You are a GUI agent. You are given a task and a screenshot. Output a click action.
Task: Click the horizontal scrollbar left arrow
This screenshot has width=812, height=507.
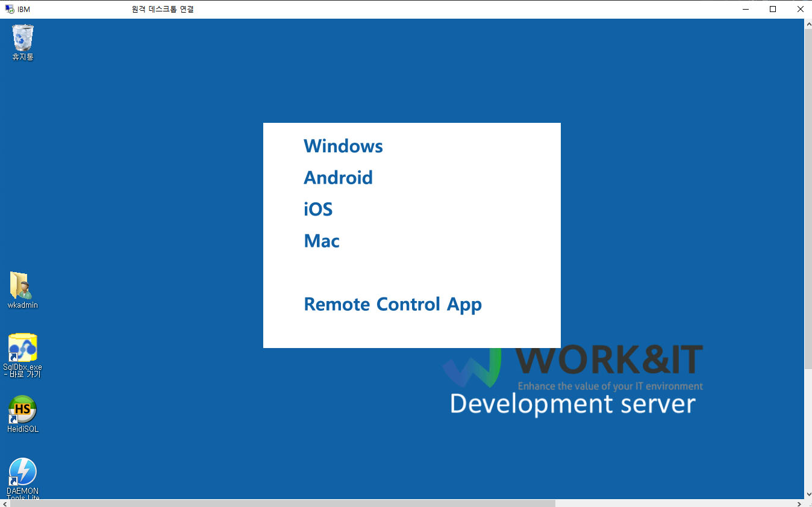(4, 503)
